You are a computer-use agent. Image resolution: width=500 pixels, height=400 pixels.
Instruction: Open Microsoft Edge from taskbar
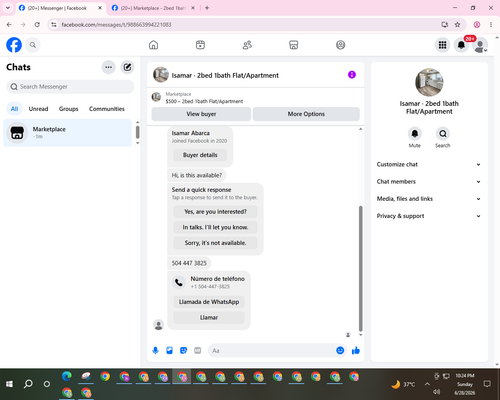pos(67,376)
